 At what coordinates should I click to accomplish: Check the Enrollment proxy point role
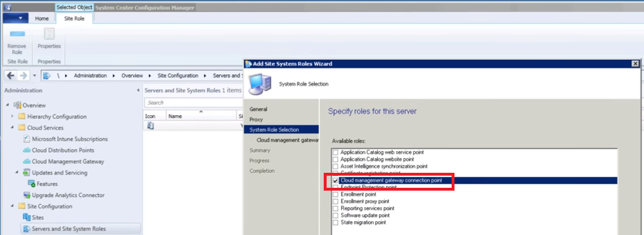pos(335,202)
